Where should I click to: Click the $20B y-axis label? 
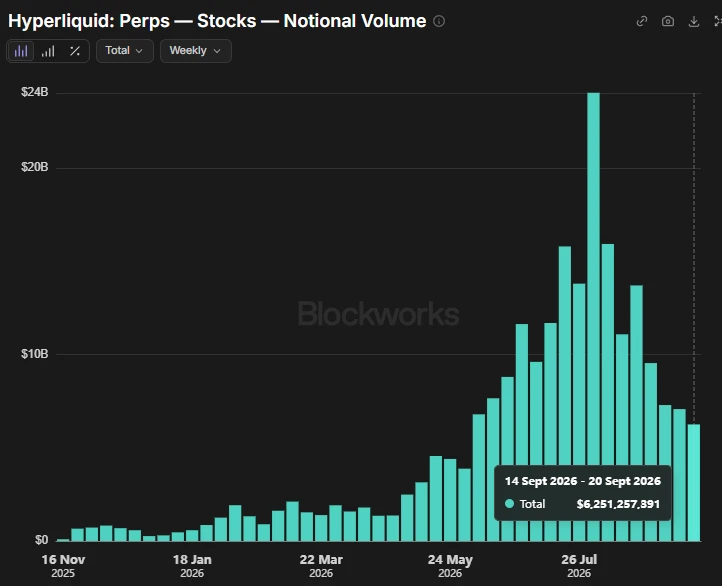point(35,167)
